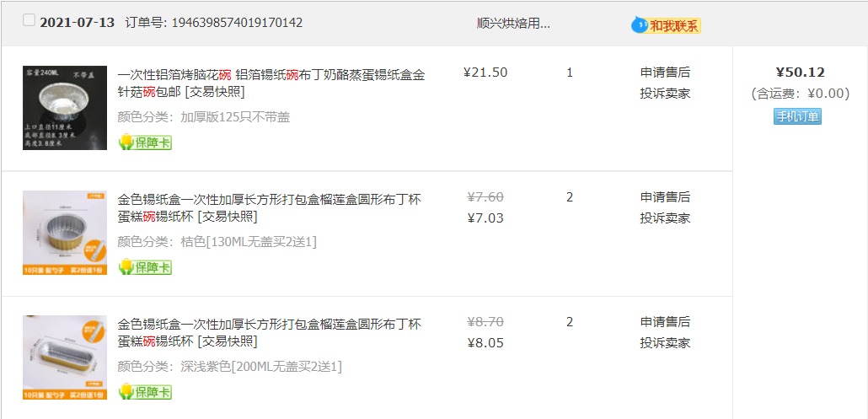The height and width of the screenshot is (419, 868).
Task: Click the 保障卡 badge on the first item
Action: pos(145,142)
